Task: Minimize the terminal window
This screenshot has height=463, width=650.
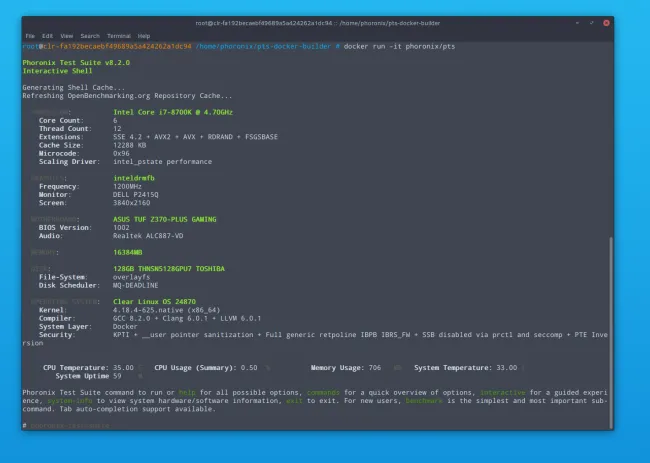Action: tap(577, 23)
